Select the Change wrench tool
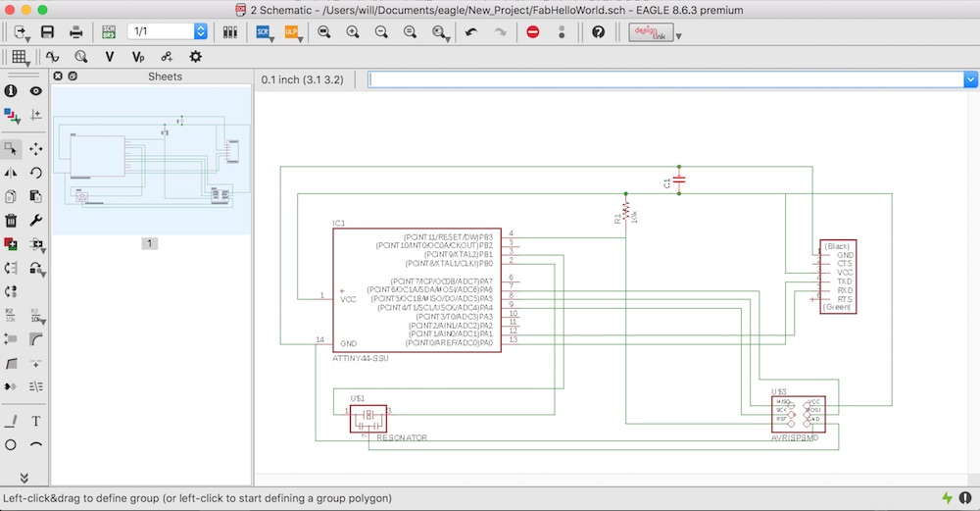This screenshot has height=511, width=980. coord(35,220)
